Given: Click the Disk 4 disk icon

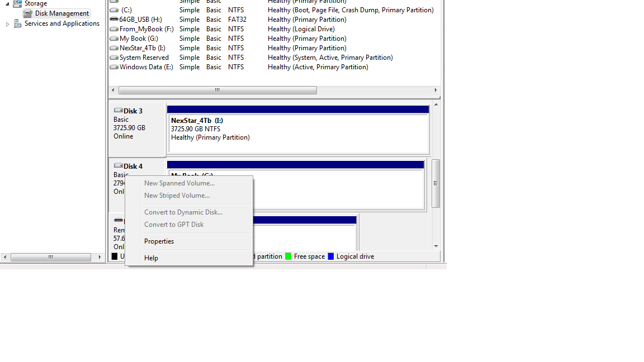Looking at the screenshot, I should point(119,166).
